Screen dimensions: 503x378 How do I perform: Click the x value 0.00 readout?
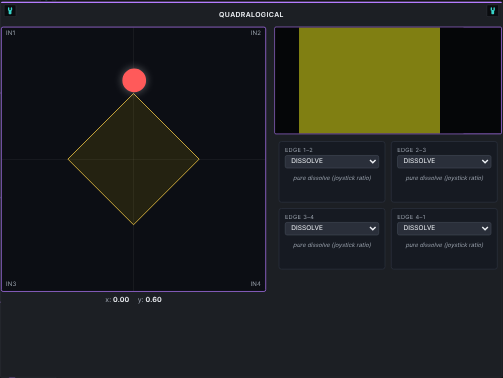121,299
